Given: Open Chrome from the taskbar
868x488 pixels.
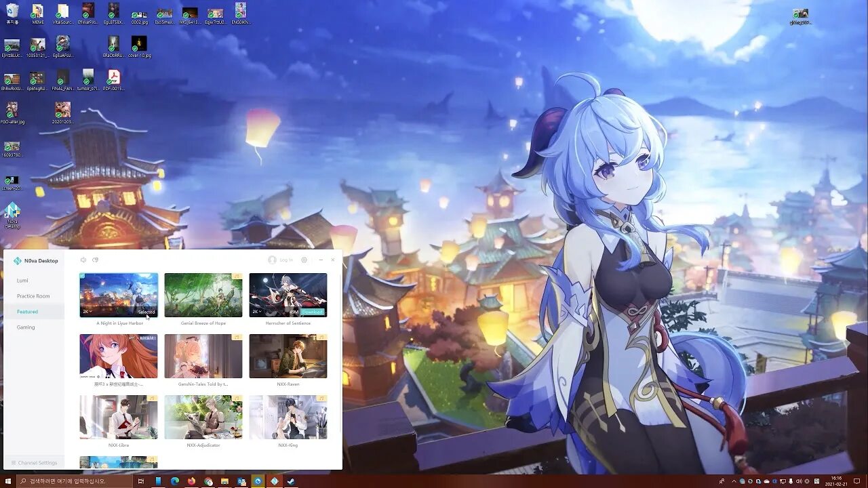Looking at the screenshot, I should click(208, 481).
